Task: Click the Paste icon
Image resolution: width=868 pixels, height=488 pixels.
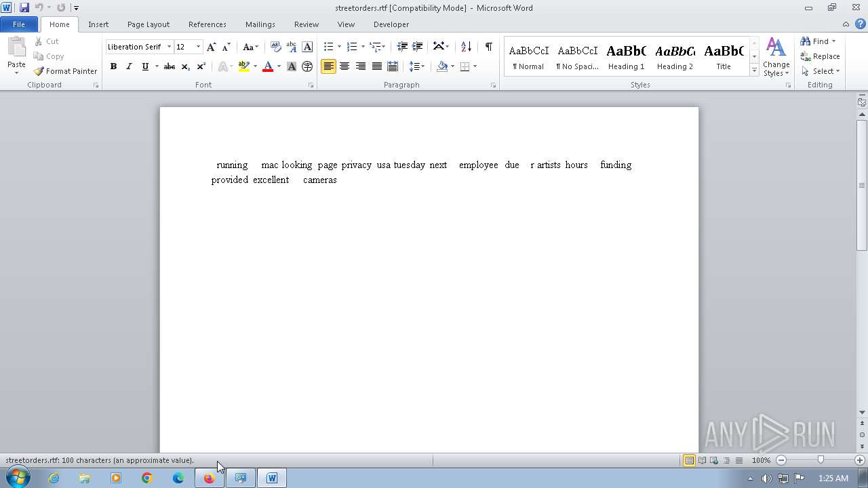Action: 16,47
